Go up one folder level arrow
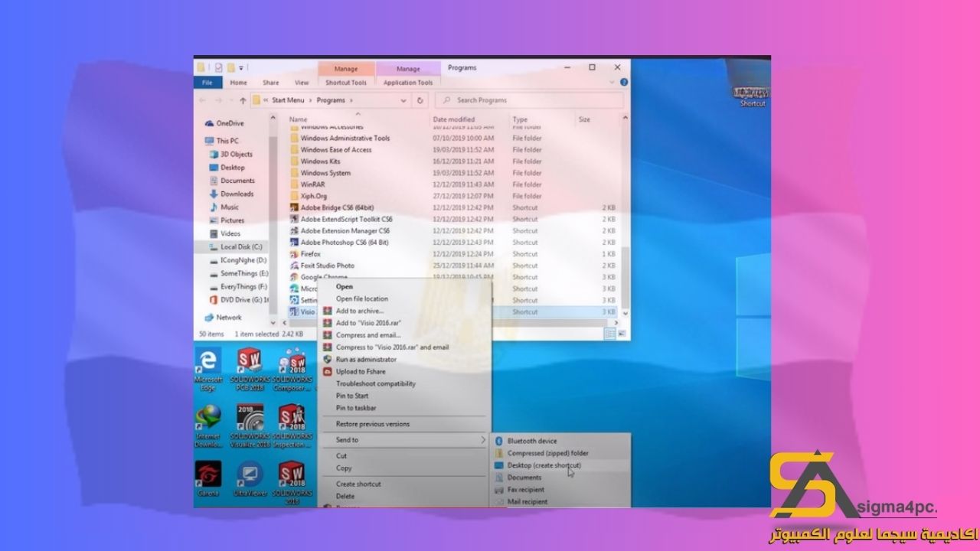This screenshot has width=980, height=551. click(243, 100)
